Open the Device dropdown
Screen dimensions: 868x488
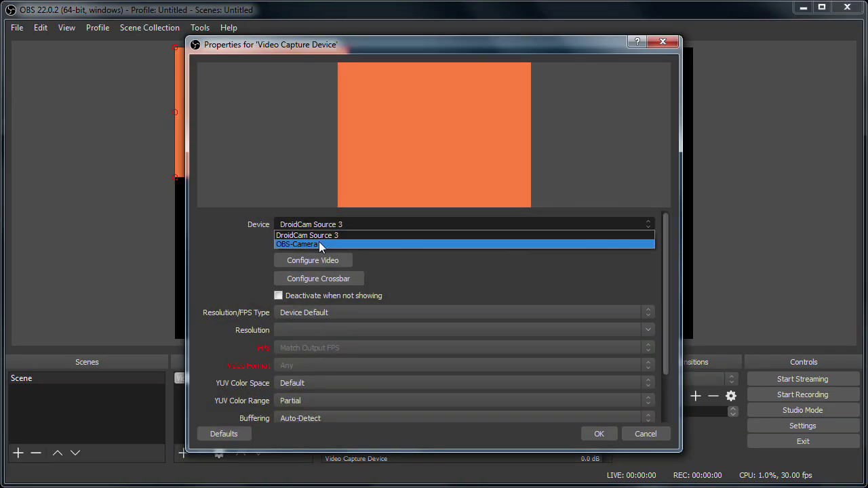(x=465, y=224)
